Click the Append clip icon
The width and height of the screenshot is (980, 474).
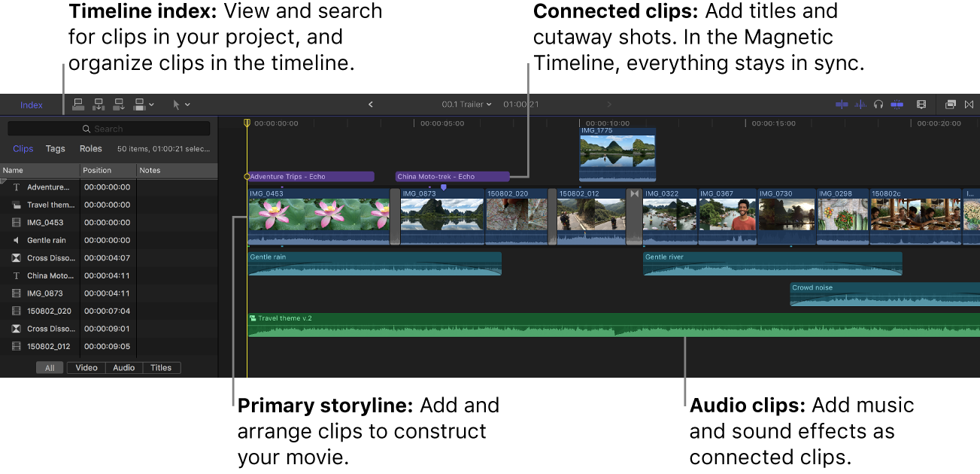119,105
